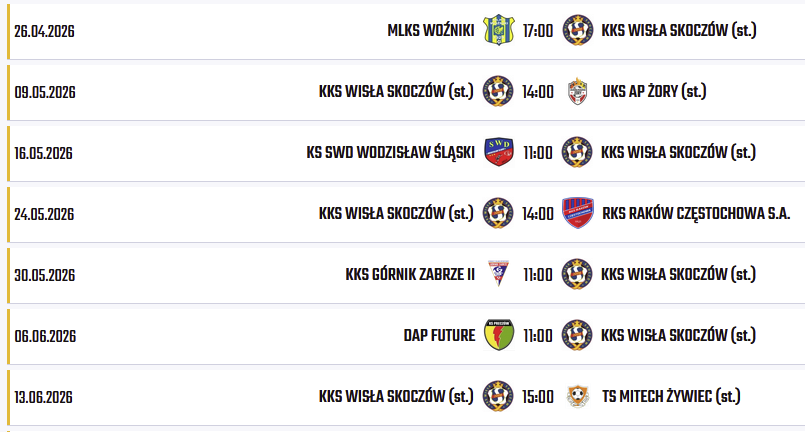Select the 24.05.2026 match date
Image resolution: width=805 pixels, height=432 pixels.
[x=45, y=214]
